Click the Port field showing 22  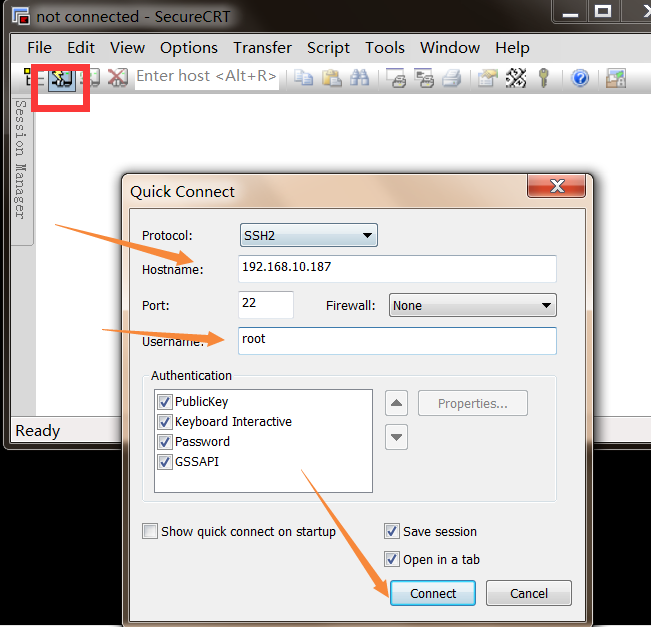click(266, 304)
